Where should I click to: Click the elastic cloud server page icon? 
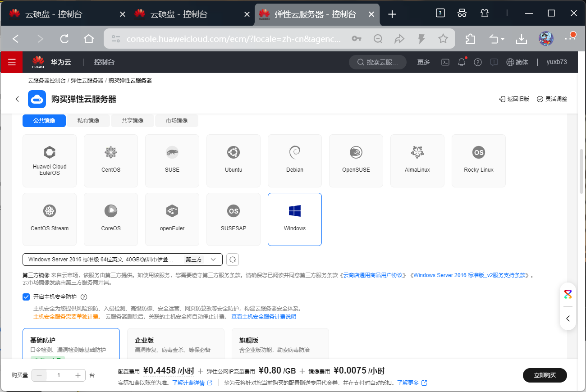coord(37,99)
